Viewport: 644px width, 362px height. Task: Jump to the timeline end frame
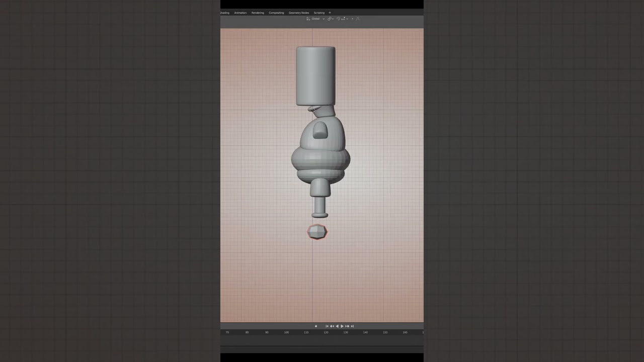pos(352,326)
